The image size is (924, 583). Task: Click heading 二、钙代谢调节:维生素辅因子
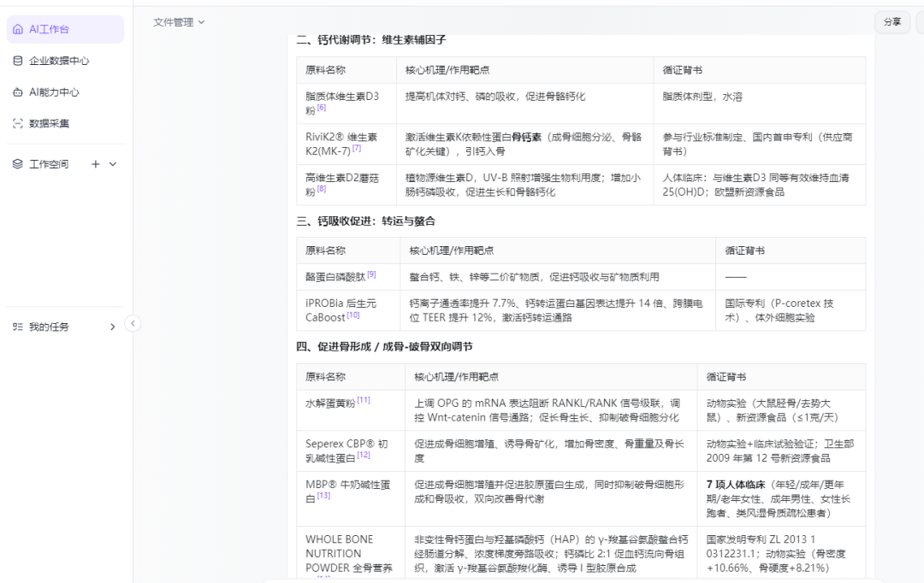point(371,39)
